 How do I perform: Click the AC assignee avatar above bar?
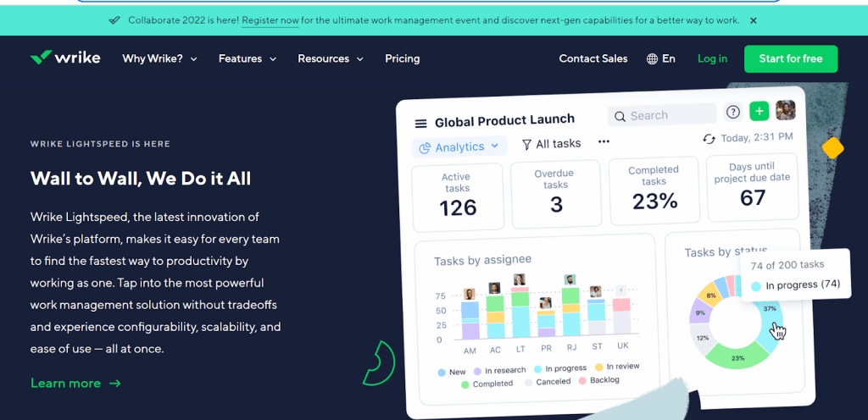click(495, 288)
